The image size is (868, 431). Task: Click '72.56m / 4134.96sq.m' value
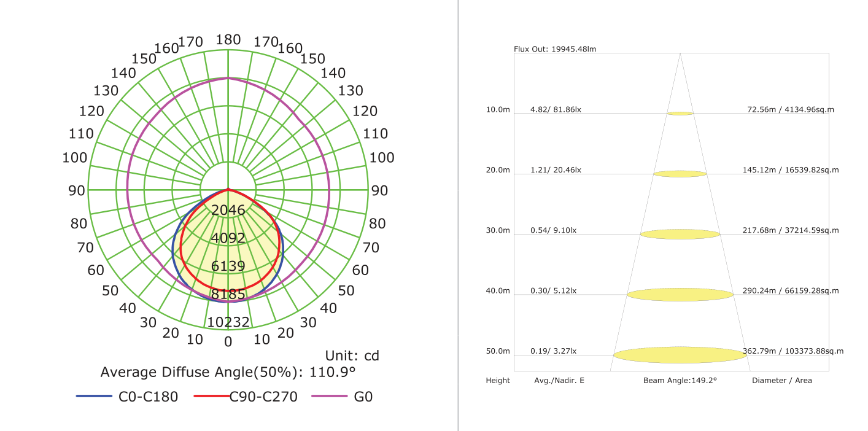click(790, 109)
